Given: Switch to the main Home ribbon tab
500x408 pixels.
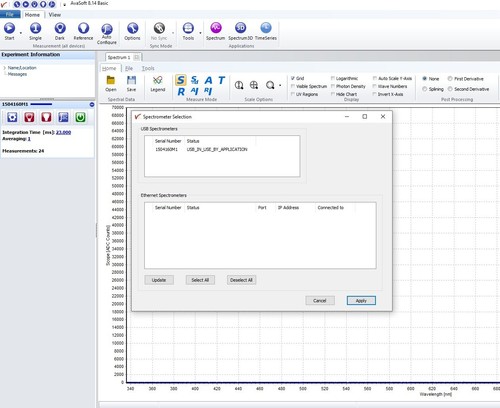Looking at the screenshot, I should [x=32, y=15].
